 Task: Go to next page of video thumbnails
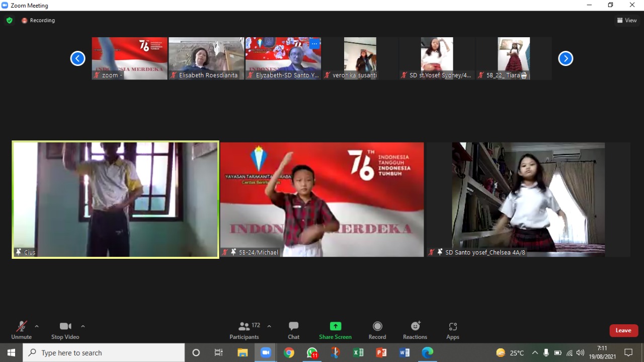(x=566, y=58)
